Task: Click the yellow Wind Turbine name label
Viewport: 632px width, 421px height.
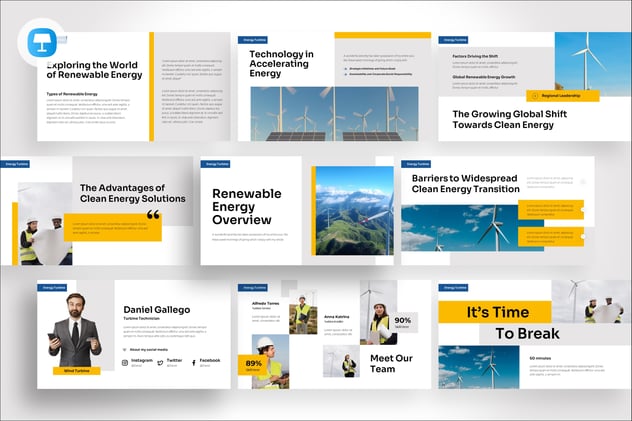Action: (77, 371)
